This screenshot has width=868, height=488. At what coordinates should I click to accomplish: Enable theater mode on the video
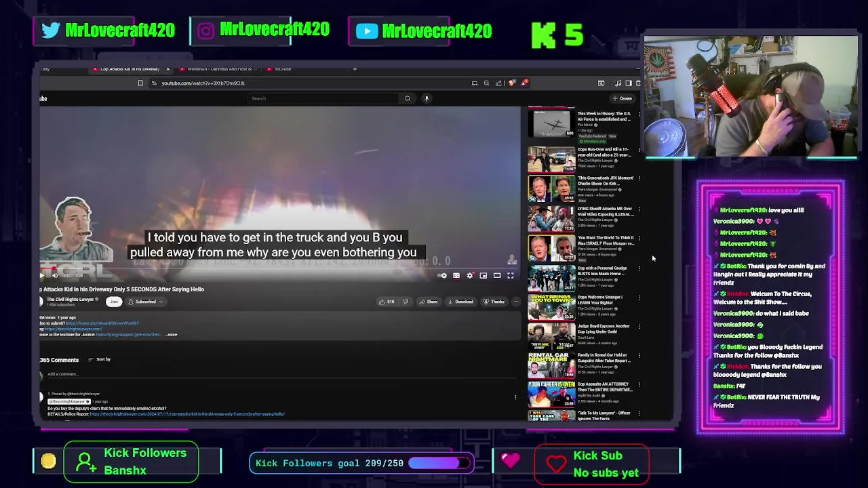click(x=497, y=276)
